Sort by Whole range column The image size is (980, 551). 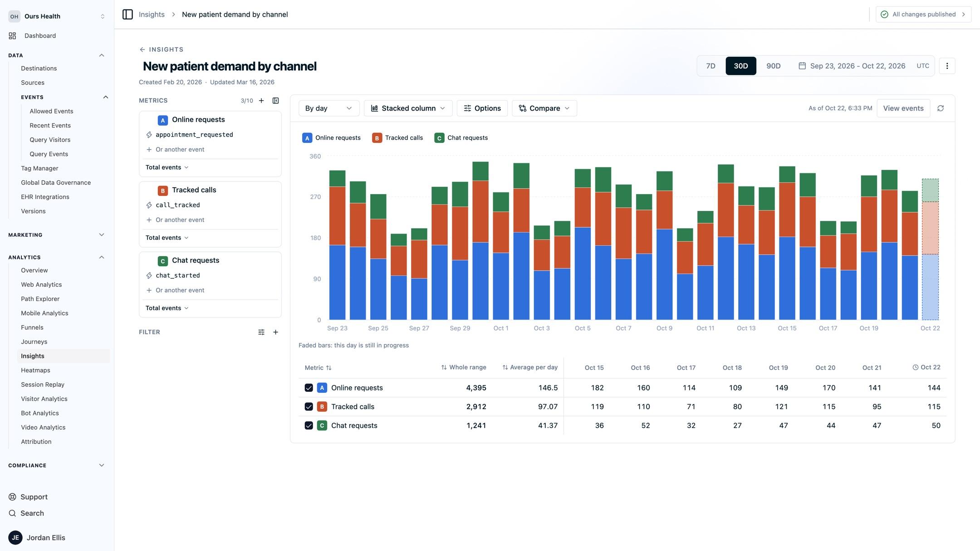pos(464,367)
